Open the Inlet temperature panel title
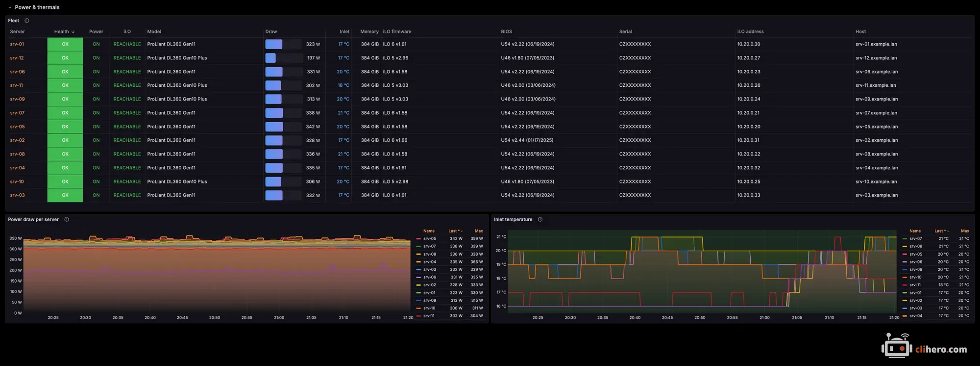The height and width of the screenshot is (366, 980). pyautogui.click(x=513, y=219)
